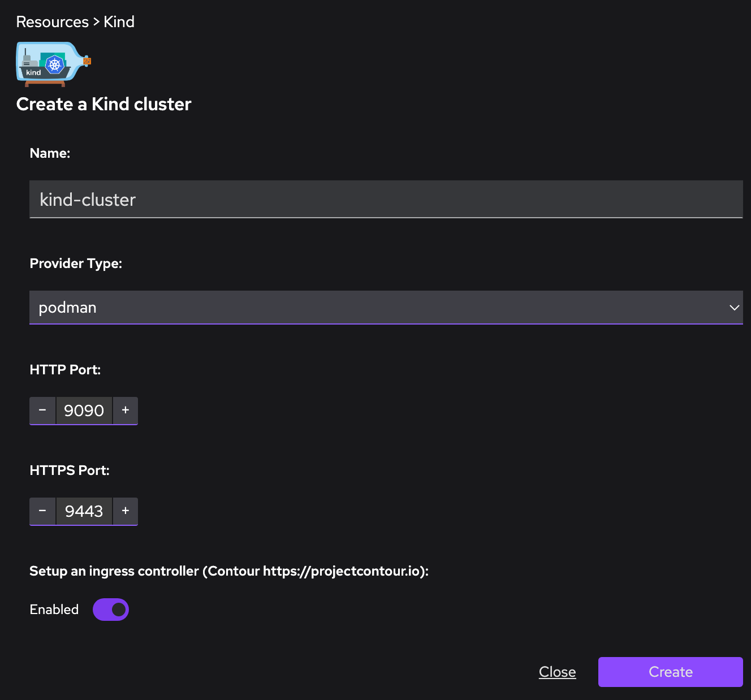This screenshot has height=700, width=751.
Task: Go back to Resources in breadcrumb
Action: coord(53,22)
